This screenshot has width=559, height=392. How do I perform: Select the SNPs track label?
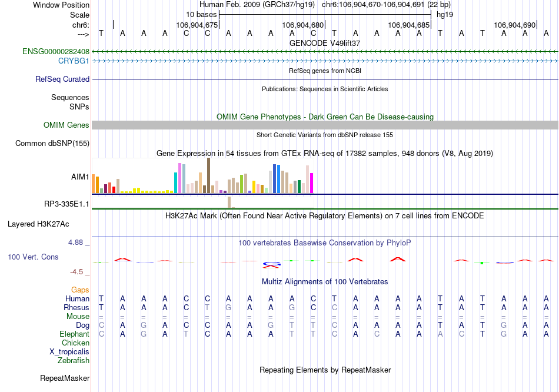(79, 107)
